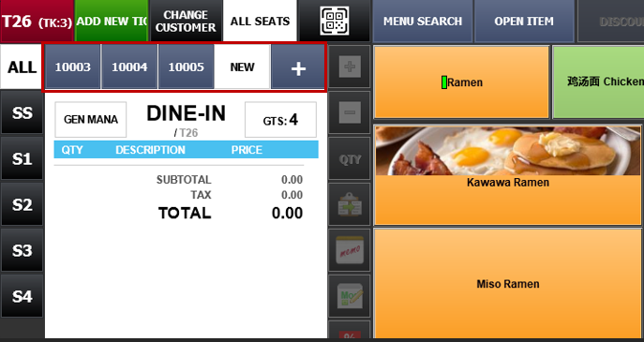Select the QTY icon button
644x342 pixels.
pyautogui.click(x=350, y=158)
